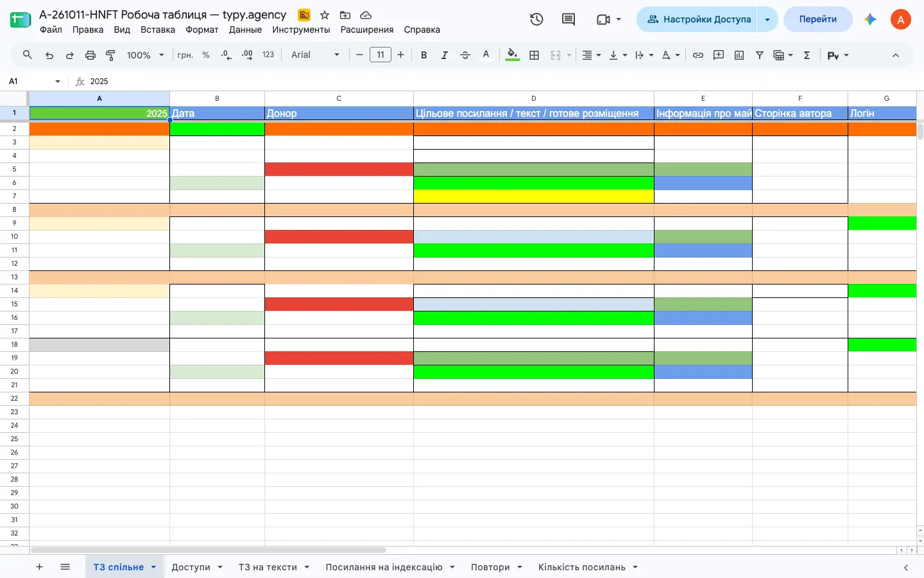
Task: Undo the last action
Action: (x=49, y=55)
